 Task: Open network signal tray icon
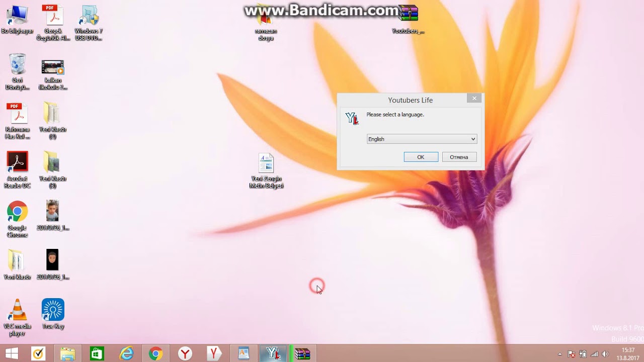point(594,354)
